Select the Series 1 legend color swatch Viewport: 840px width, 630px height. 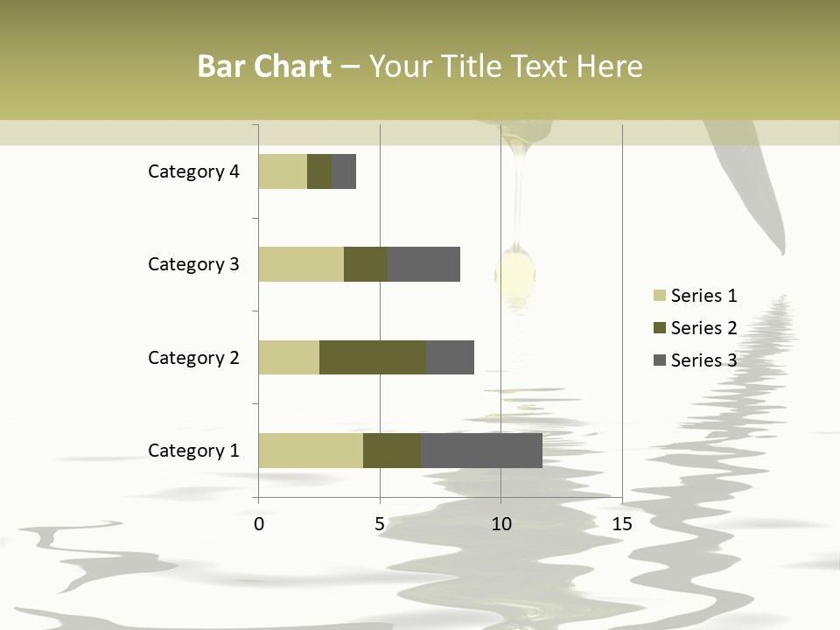[659, 296]
